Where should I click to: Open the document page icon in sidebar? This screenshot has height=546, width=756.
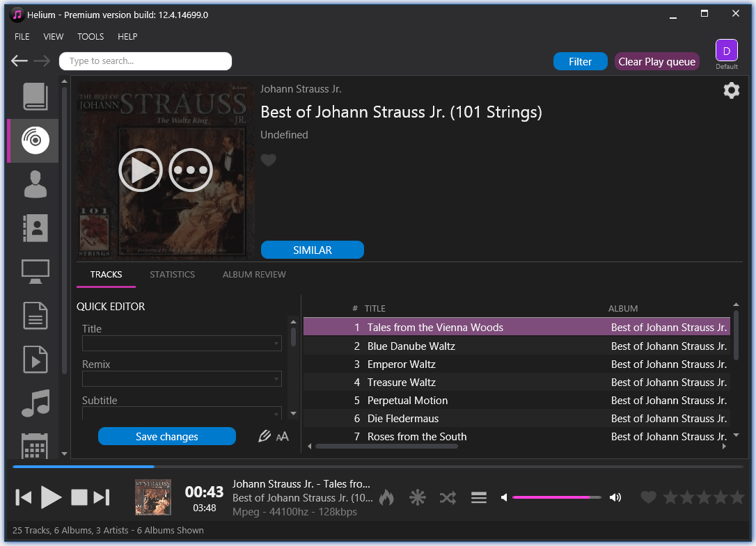[x=36, y=316]
